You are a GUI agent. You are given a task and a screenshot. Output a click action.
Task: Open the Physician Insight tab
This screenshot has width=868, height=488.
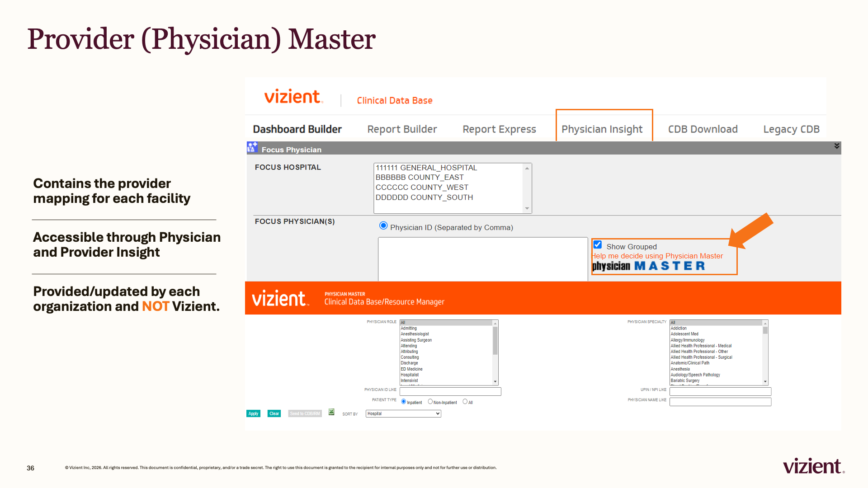(602, 130)
